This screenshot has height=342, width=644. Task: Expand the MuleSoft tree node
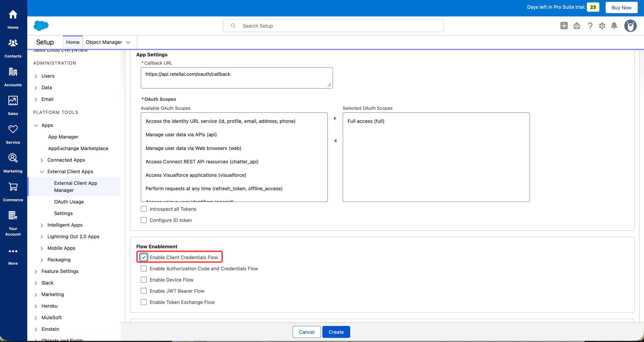click(36, 318)
